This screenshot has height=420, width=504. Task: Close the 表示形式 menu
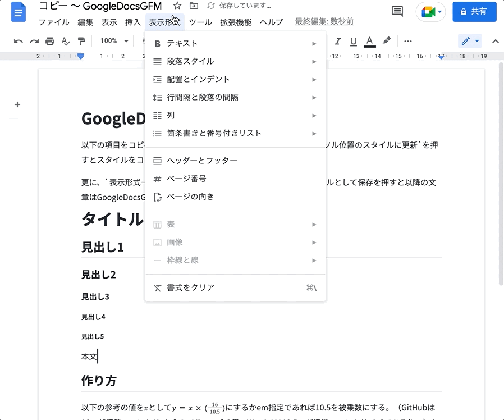coord(164,22)
